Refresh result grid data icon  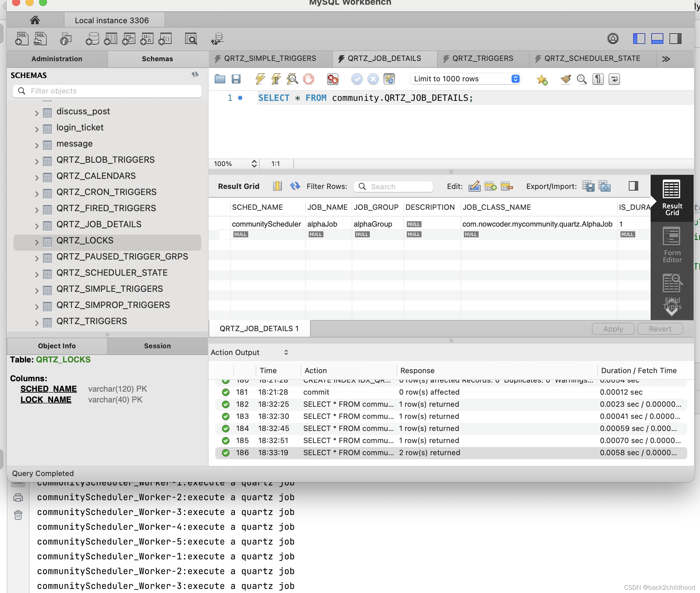(x=295, y=186)
